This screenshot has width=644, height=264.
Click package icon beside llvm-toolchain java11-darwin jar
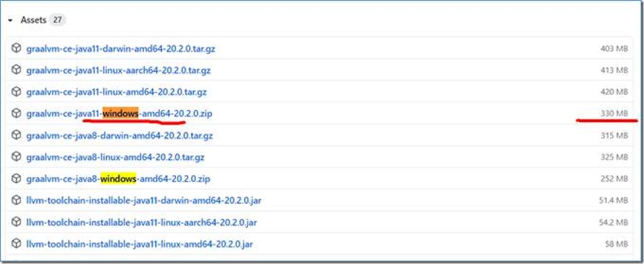pos(16,201)
